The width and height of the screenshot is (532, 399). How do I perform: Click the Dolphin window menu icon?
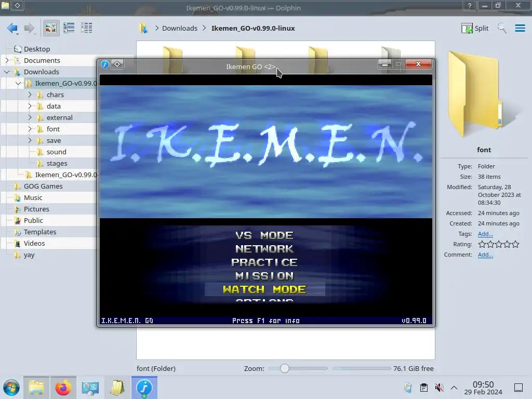coord(5,5)
